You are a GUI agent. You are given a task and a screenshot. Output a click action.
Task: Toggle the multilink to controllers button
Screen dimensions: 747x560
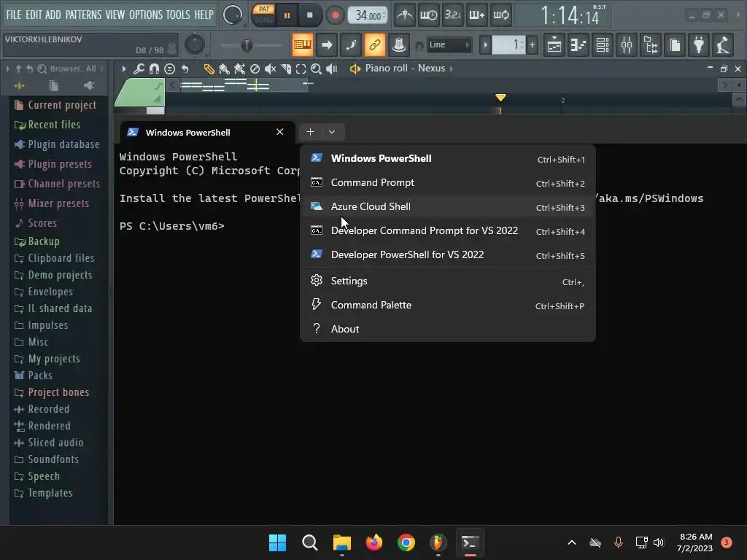tap(399, 45)
